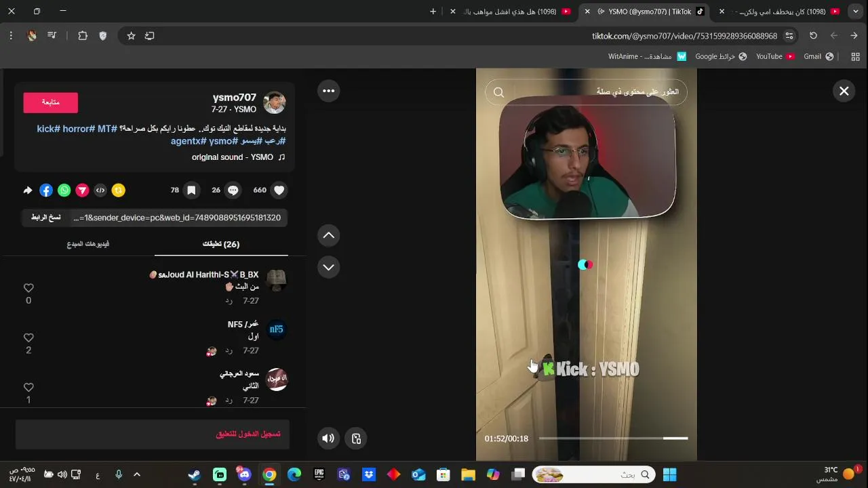
Task: Toggle the auto-scroll button beside volume
Action: point(357,439)
